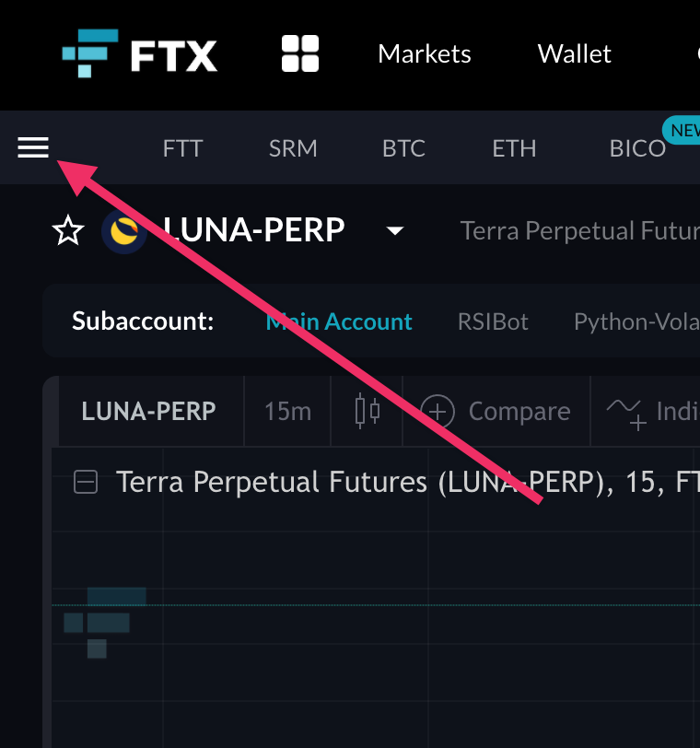Screen dimensions: 700x748
Task: Collapse the Terra Perpetual Futures legend
Action: coord(86,482)
